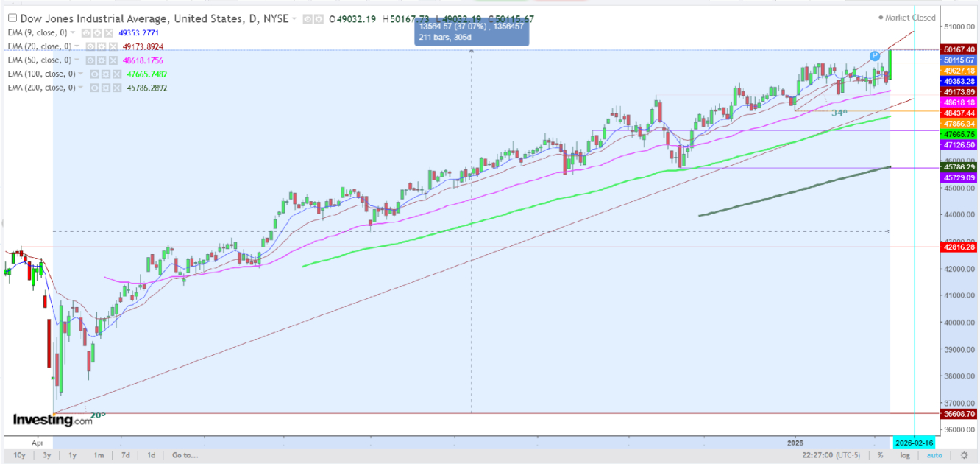980x464 pixels.
Task: Open the EMA 100 settings gear icon
Action: point(106,74)
